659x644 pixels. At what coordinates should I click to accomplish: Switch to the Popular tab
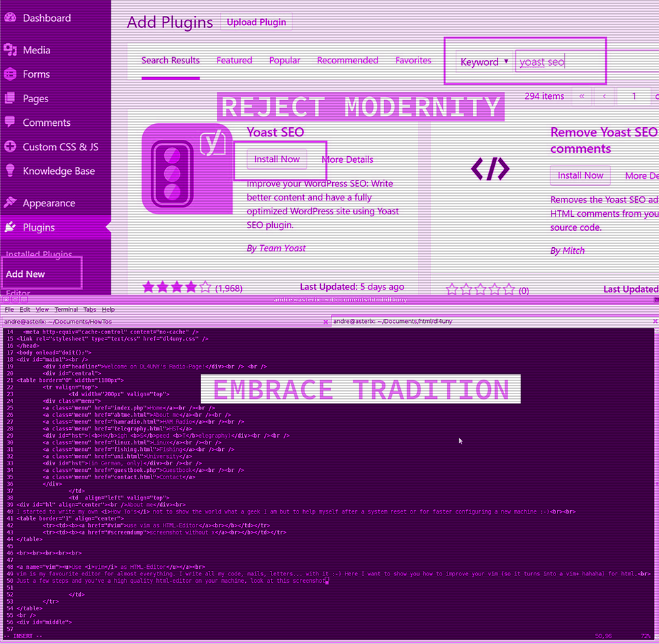[x=285, y=61]
